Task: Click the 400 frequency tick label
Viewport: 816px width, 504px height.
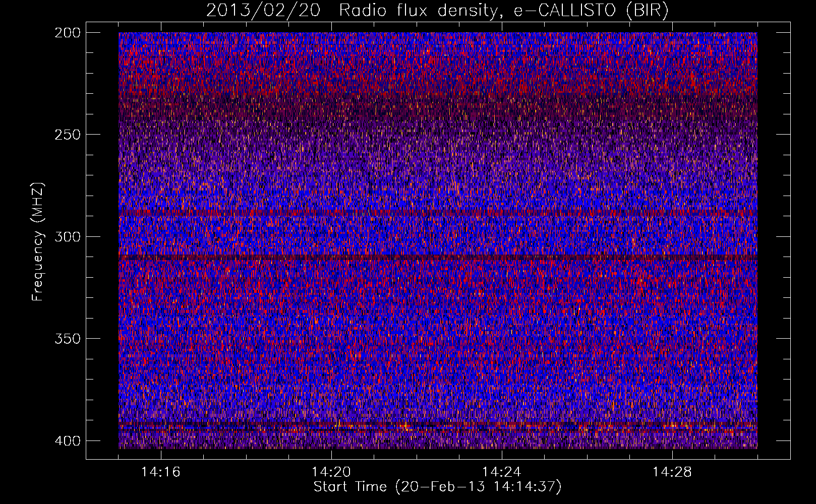Action: (67, 441)
